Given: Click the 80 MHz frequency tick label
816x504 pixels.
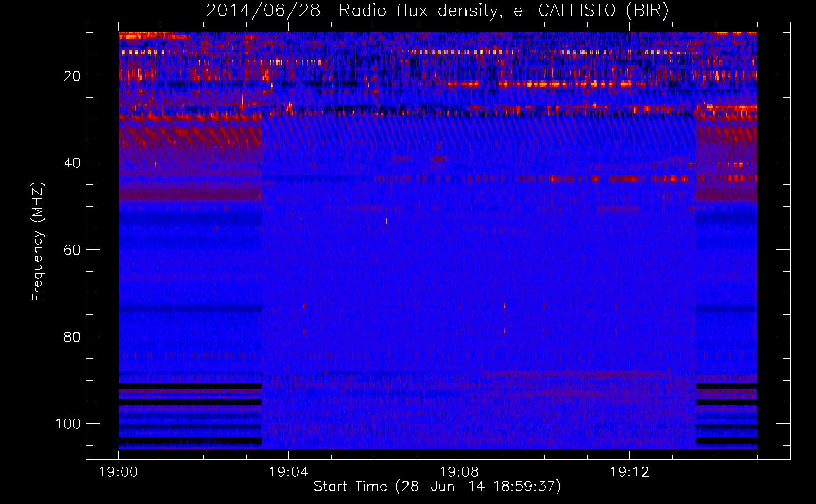Looking at the screenshot, I should pos(72,337).
